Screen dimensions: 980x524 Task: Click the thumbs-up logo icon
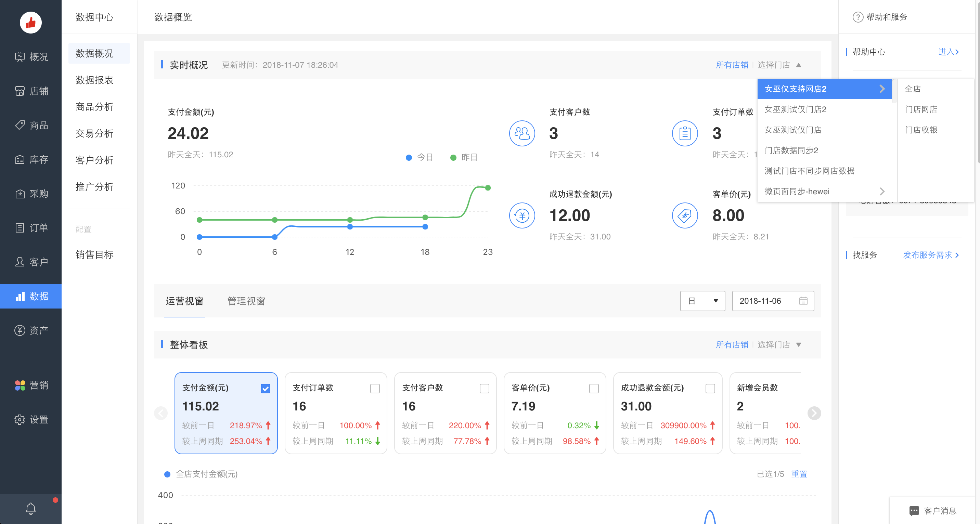click(30, 23)
